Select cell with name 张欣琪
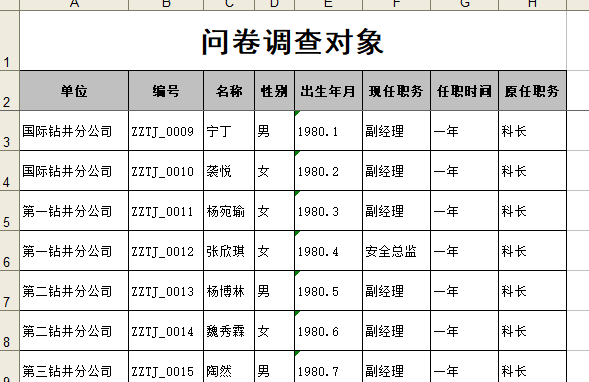The image size is (589, 382). (x=229, y=251)
